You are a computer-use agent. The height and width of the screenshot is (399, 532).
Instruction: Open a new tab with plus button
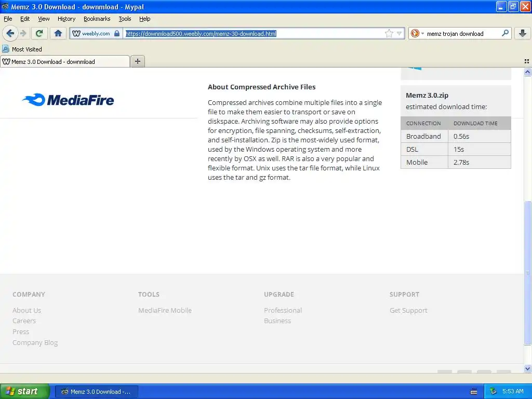pyautogui.click(x=137, y=61)
